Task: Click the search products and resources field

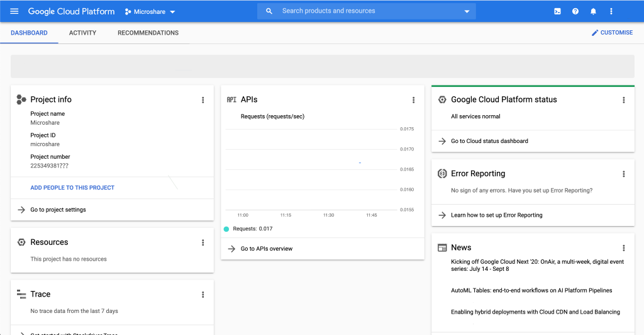Action: (x=365, y=11)
